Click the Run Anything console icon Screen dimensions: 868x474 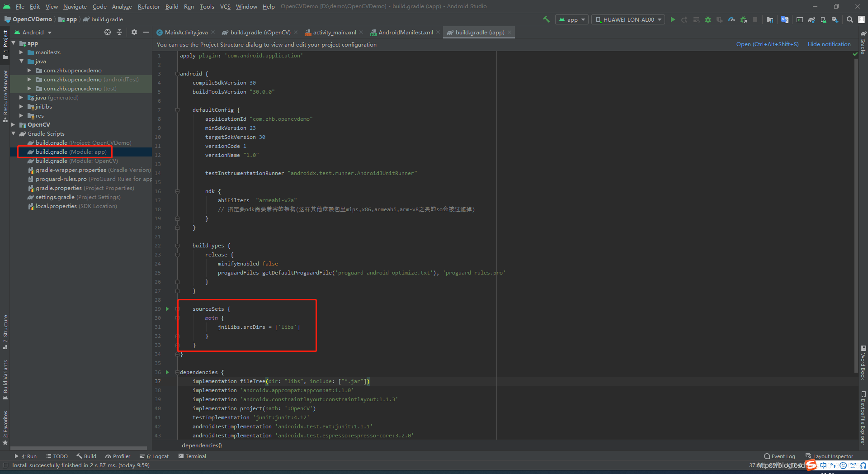(800, 19)
